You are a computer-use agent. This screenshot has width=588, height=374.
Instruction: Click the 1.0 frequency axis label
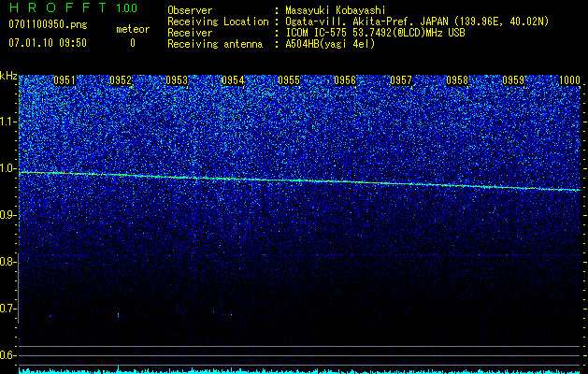click(x=7, y=168)
